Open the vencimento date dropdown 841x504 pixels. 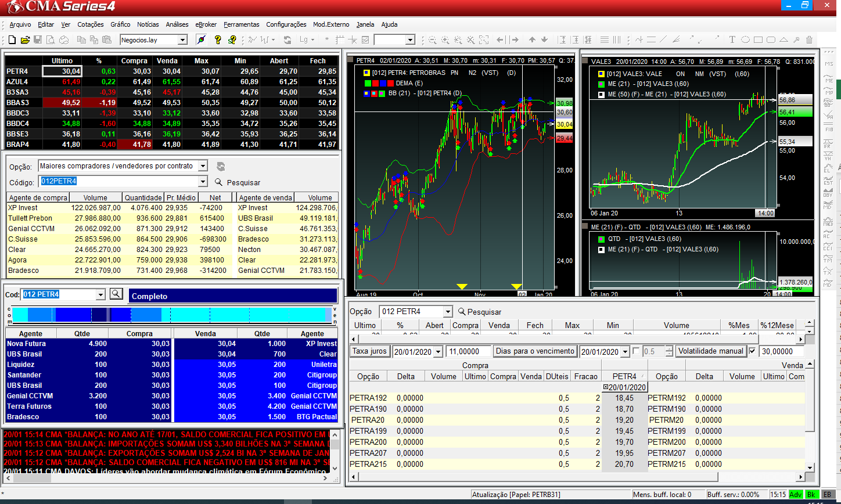click(x=625, y=351)
